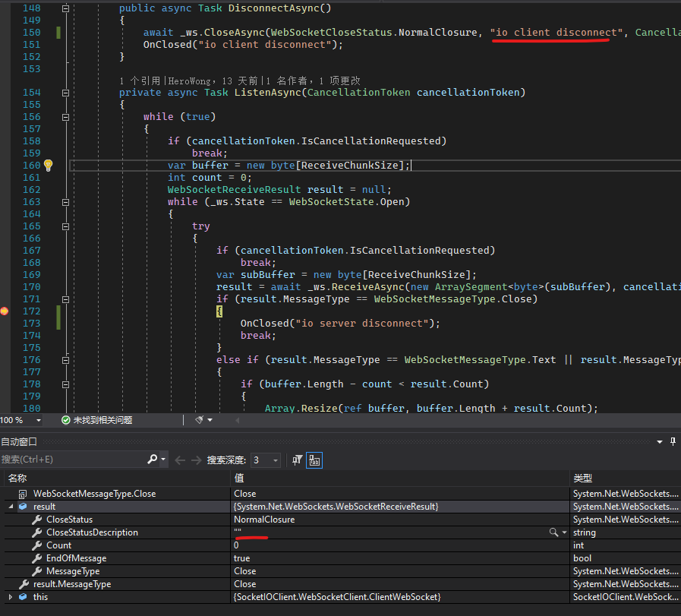Toggle the highlighted formatted-display icon in Autos toolbar
The image size is (681, 616).
[314, 460]
